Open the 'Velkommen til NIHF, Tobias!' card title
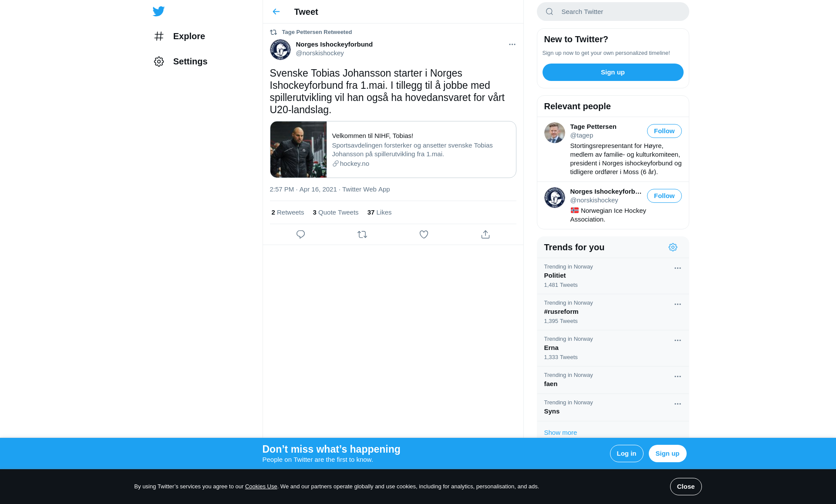This screenshot has width=836, height=504. 372,136
